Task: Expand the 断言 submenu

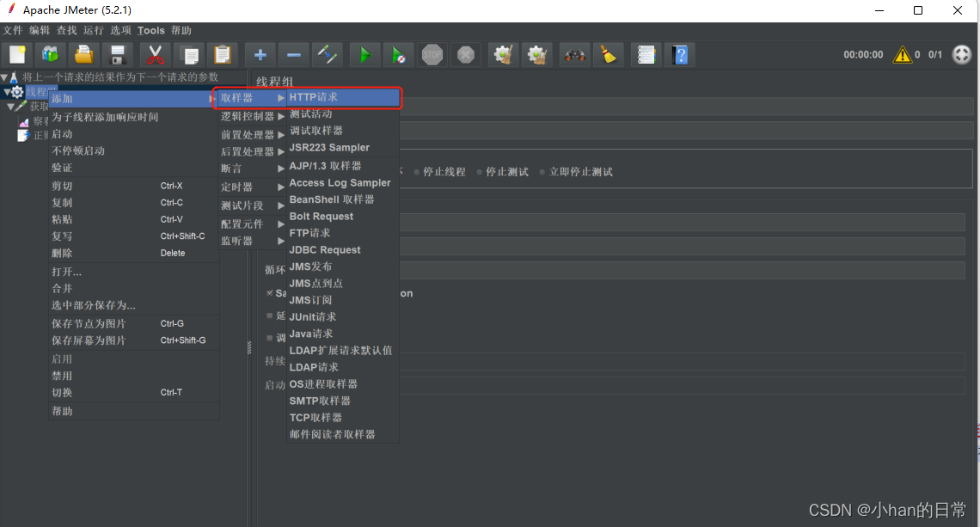Action: [252, 169]
